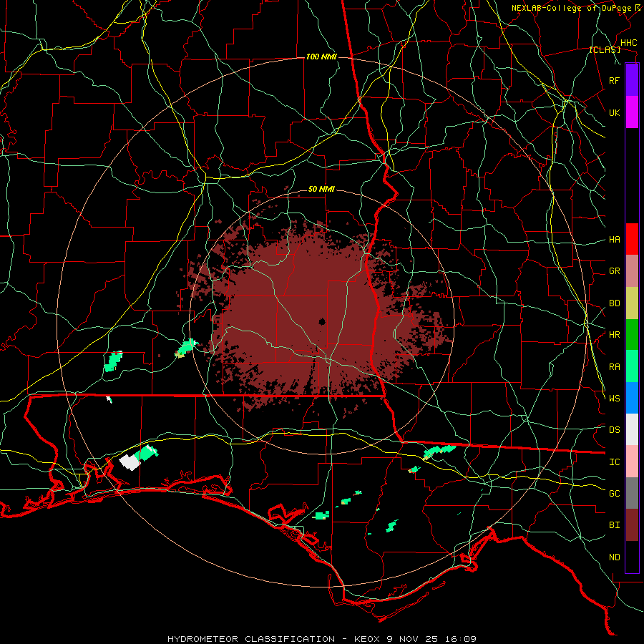Click the black radar site dot in clutter
Viewport: 644px width, 644px height.
click(x=323, y=321)
